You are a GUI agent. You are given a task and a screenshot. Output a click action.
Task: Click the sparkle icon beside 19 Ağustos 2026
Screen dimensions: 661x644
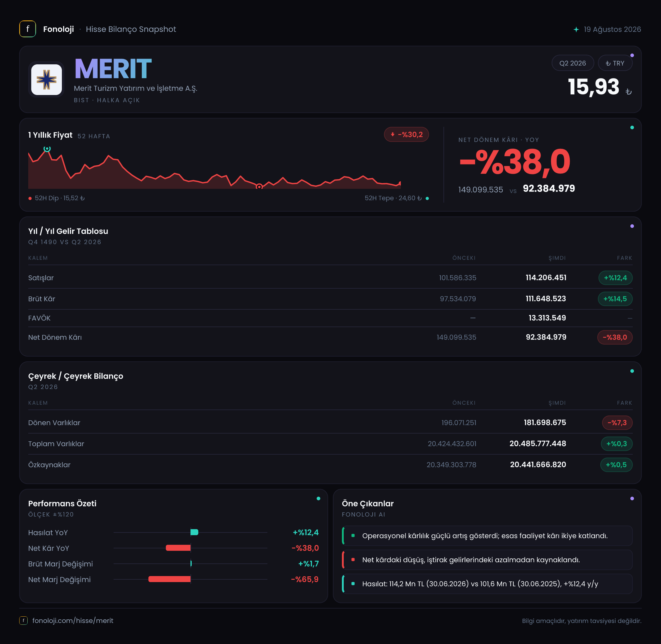coord(576,29)
